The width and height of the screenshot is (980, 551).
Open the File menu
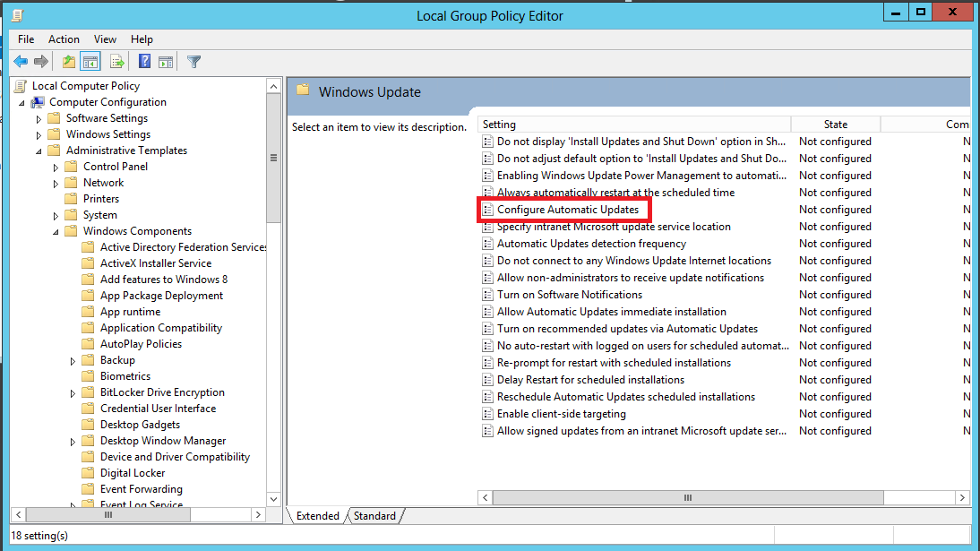pos(26,39)
